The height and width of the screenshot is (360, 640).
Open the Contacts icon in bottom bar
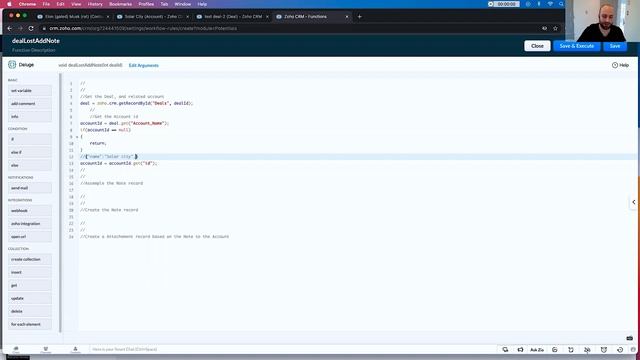pyautogui.click(x=75, y=349)
